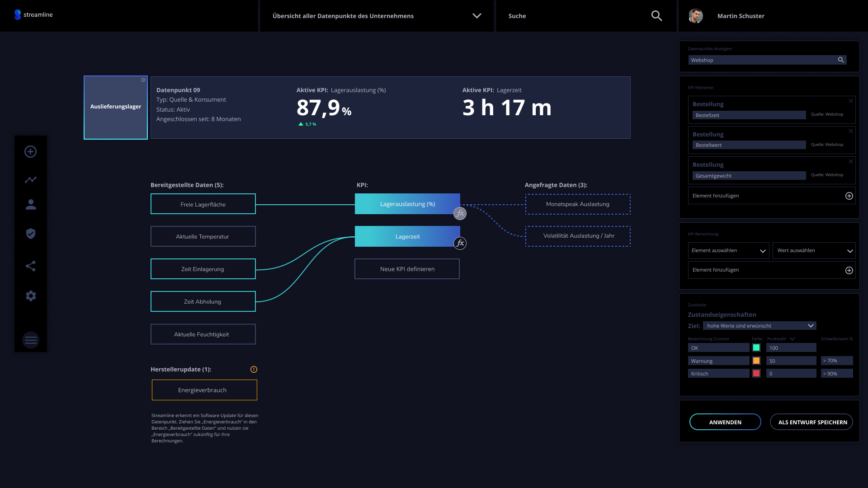Expand the Übersicht aller Datenpunkte dropdown
Screen dimensions: 868x488
[x=477, y=16]
